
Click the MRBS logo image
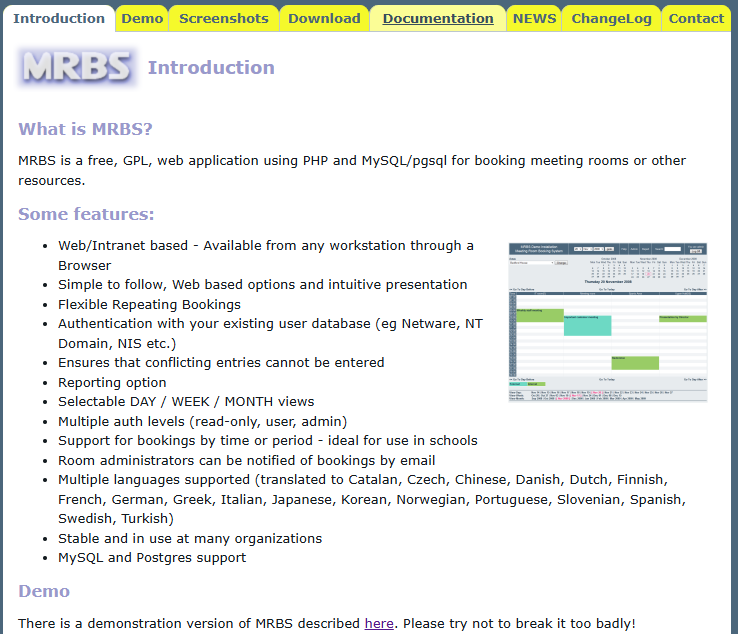[77, 67]
